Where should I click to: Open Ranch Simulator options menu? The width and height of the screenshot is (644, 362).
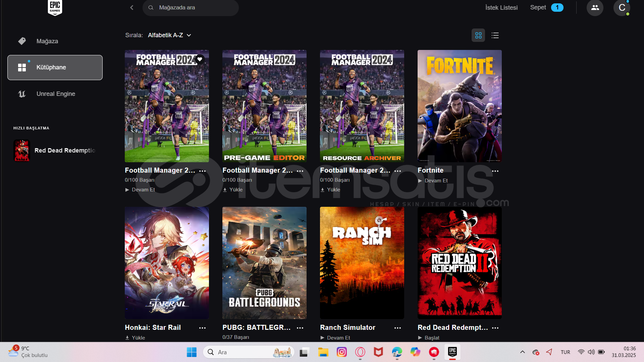(x=398, y=328)
